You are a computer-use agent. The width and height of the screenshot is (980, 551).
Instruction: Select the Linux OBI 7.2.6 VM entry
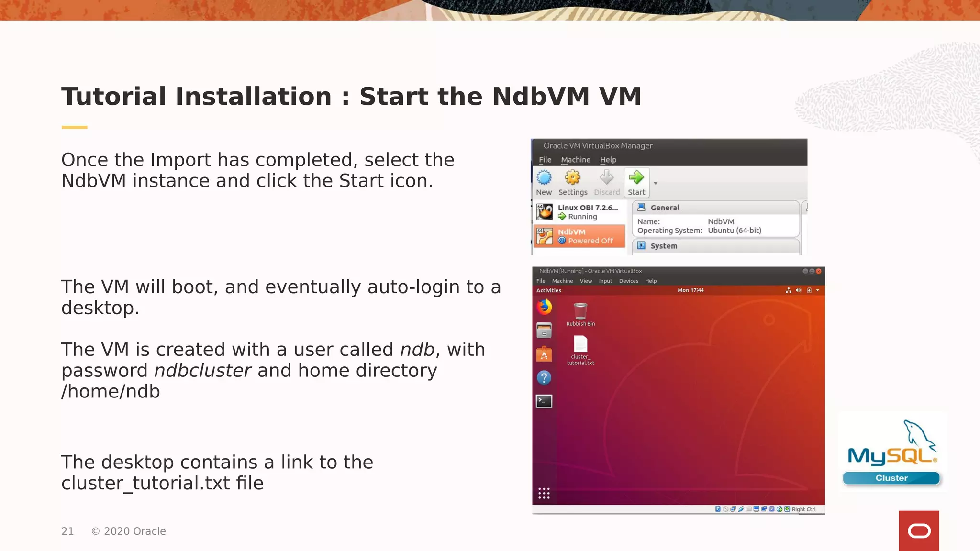[579, 212]
